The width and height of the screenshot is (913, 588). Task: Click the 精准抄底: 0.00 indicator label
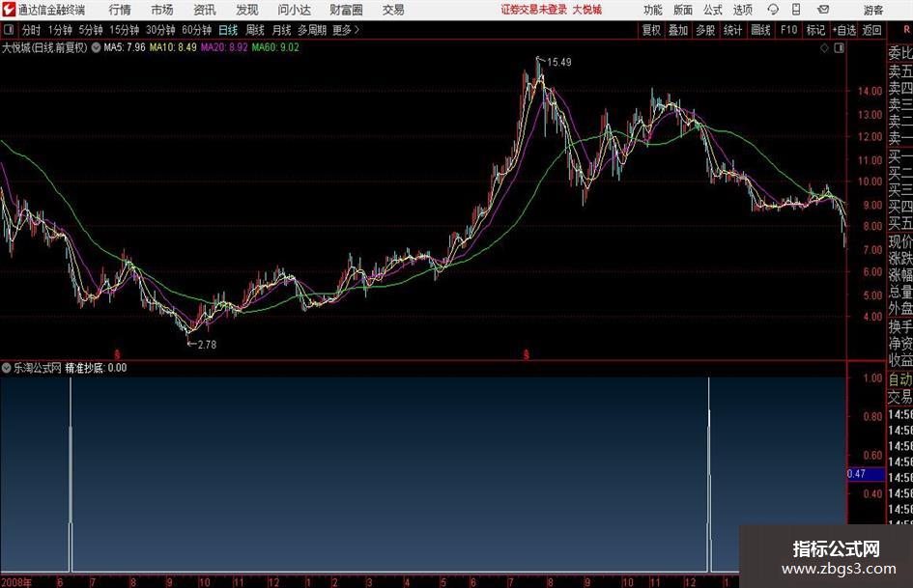tap(96, 368)
